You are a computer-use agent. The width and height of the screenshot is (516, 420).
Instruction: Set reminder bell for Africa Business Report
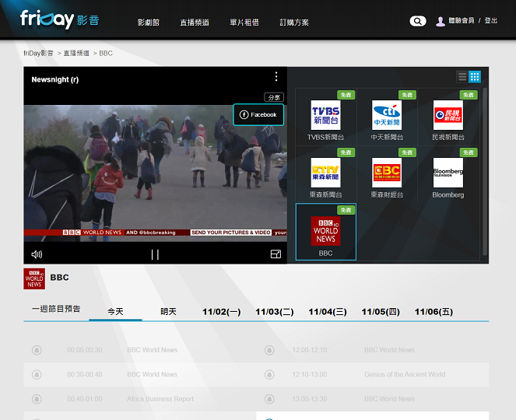point(37,399)
